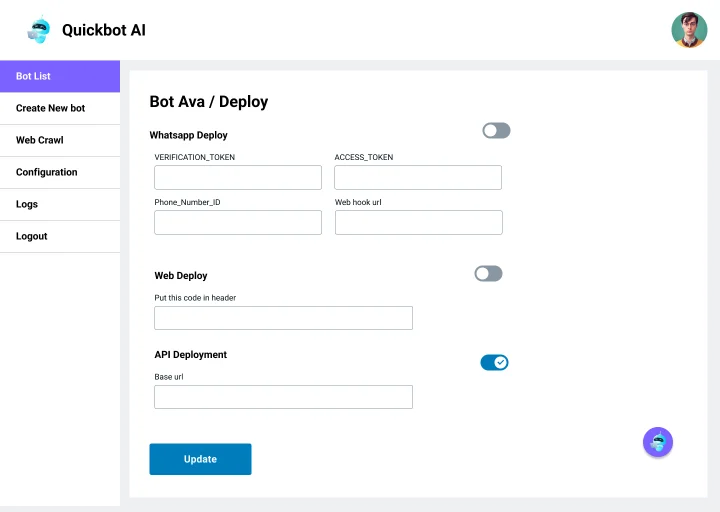Focus the header code input box
Image resolution: width=720 pixels, height=512 pixels.
283,318
